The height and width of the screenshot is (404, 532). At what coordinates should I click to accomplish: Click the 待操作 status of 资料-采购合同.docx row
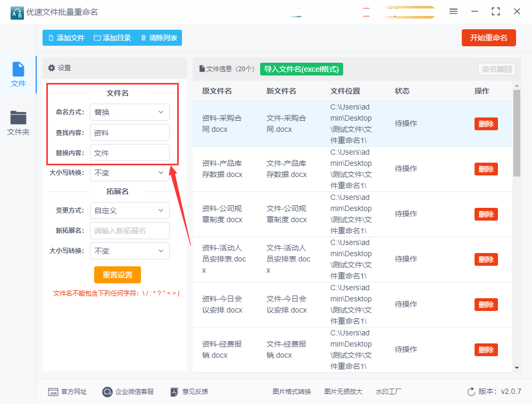(406, 123)
